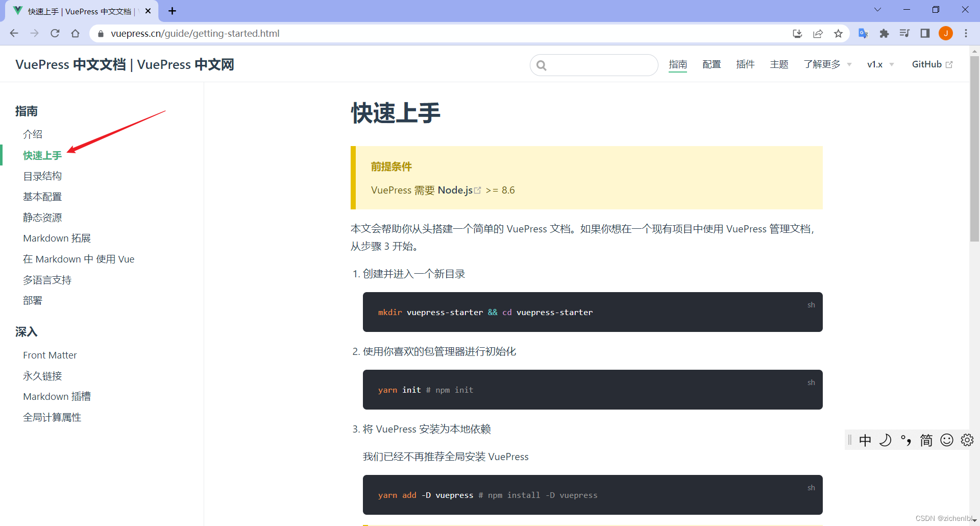This screenshot has width=980, height=526.
Task: Click the VuePress 中文文档 site title
Action: point(125,64)
